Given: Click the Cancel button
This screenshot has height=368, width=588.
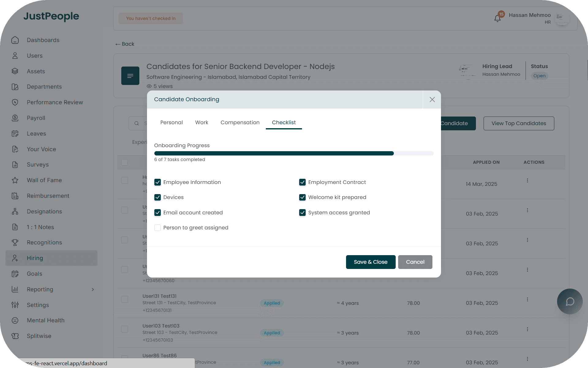Looking at the screenshot, I should [x=415, y=262].
